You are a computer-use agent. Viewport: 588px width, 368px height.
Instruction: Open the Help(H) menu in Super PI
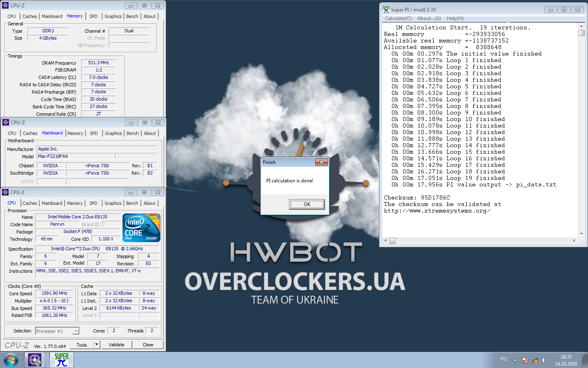click(x=455, y=18)
